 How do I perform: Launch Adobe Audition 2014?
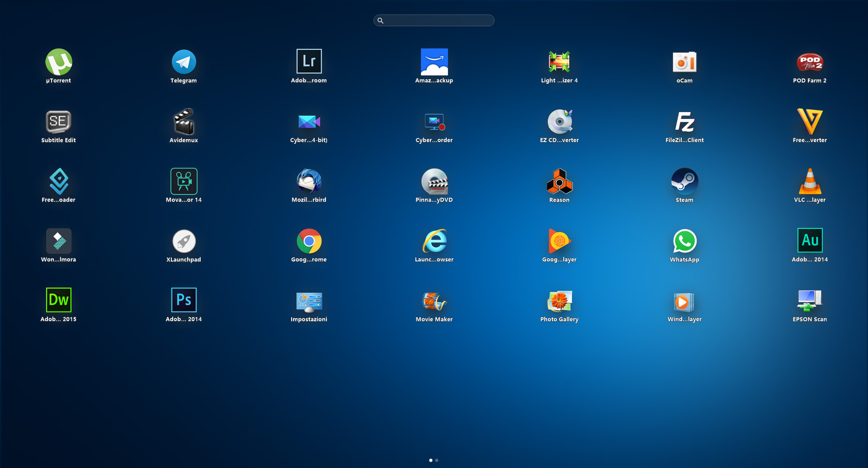[x=810, y=241]
